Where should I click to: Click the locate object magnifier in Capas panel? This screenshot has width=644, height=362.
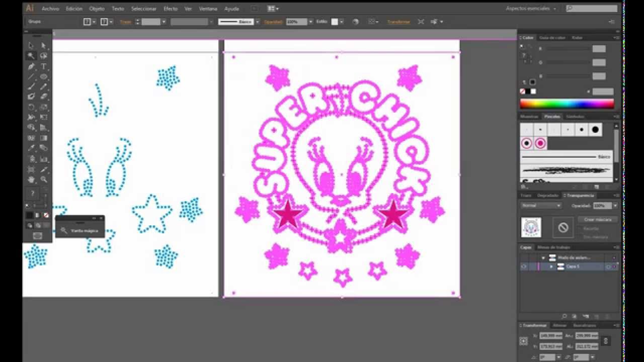tap(564, 316)
